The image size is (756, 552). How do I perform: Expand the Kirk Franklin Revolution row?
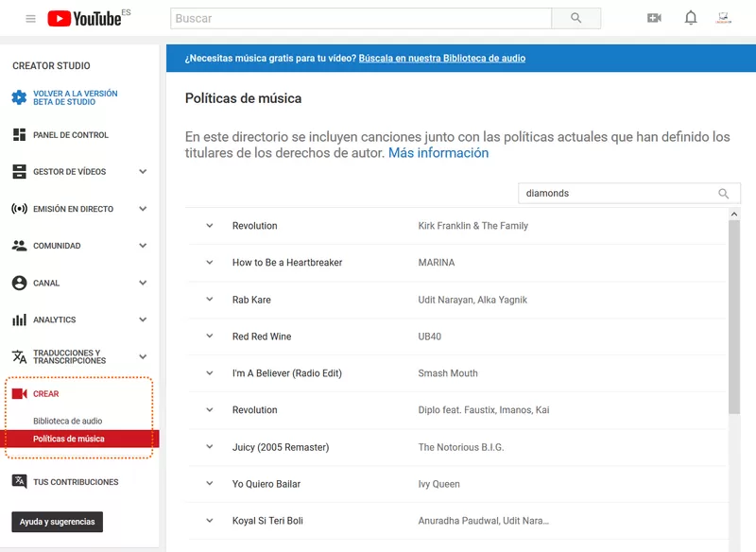pyautogui.click(x=210, y=226)
